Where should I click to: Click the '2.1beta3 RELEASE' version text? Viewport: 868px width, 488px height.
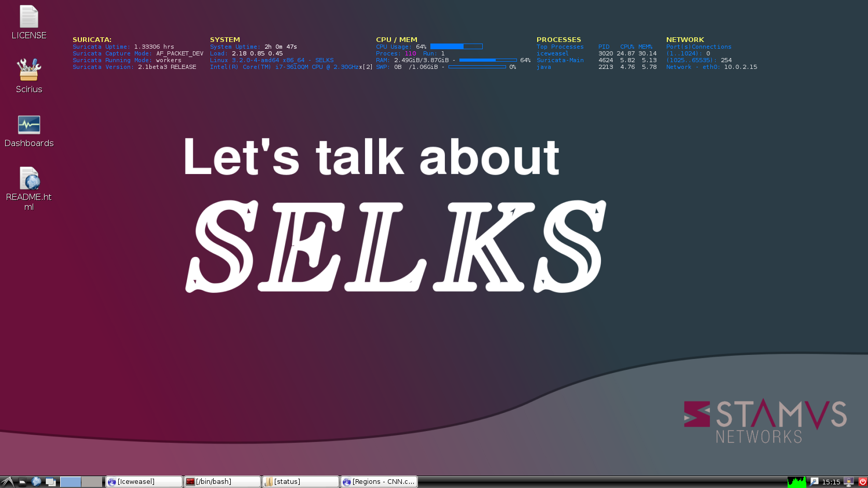pos(167,67)
